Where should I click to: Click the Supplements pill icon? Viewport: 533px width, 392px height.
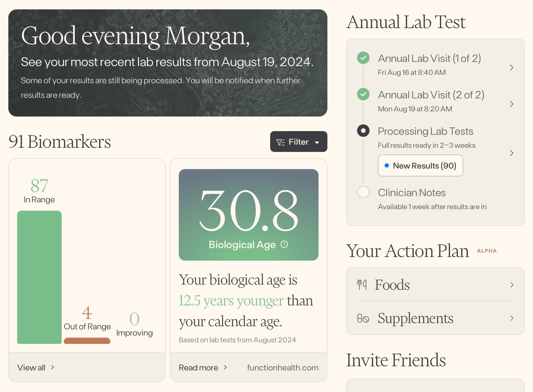click(363, 318)
